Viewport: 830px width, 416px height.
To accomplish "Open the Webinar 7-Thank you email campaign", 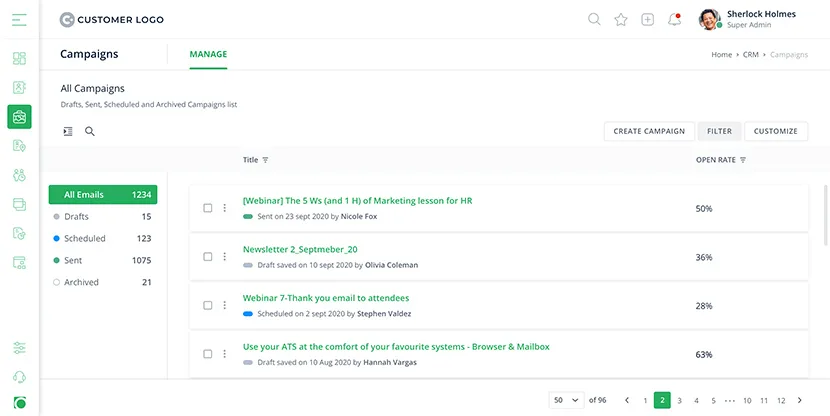I will 326,298.
